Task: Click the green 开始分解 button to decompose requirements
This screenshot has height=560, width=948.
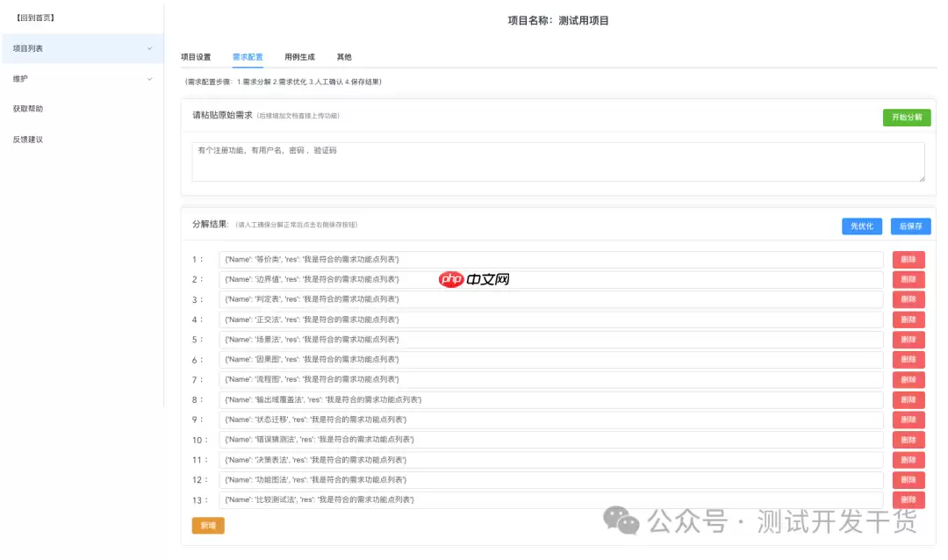Action: click(906, 117)
